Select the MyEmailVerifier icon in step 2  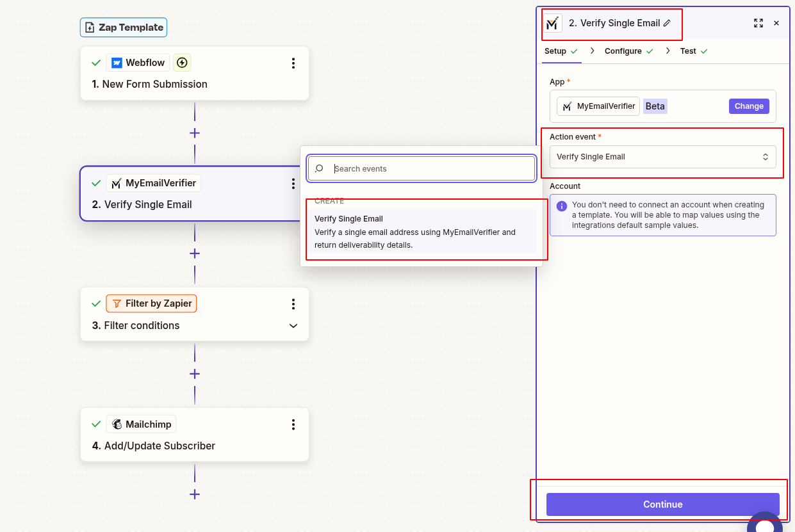click(x=116, y=182)
